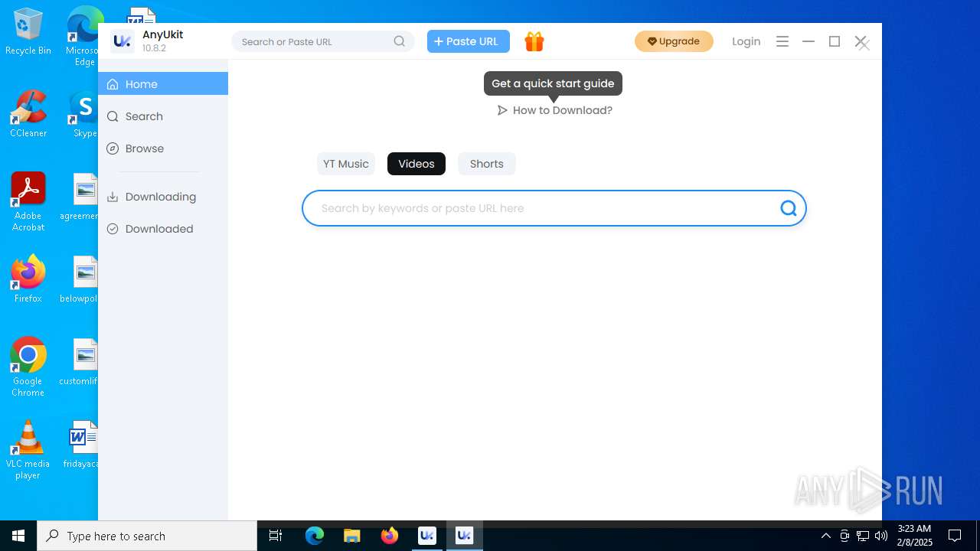
Task: Switch to the Shorts tab
Action: pos(487,164)
